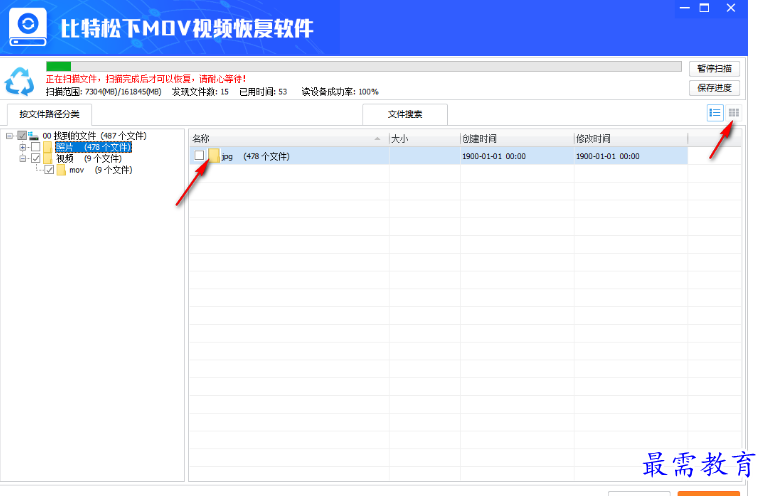Click the 视频 folder icon in tree
This screenshot has width=764, height=496.
(x=47, y=158)
